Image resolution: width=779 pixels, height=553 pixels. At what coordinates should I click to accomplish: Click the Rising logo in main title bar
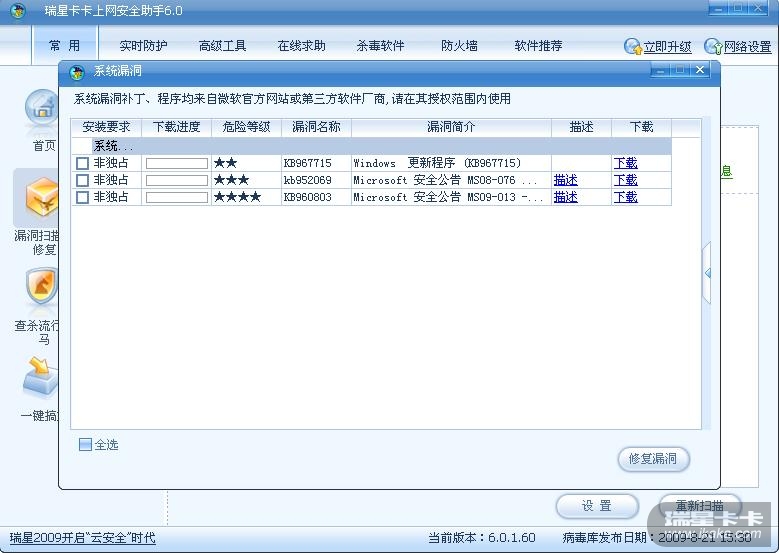pyautogui.click(x=18, y=10)
